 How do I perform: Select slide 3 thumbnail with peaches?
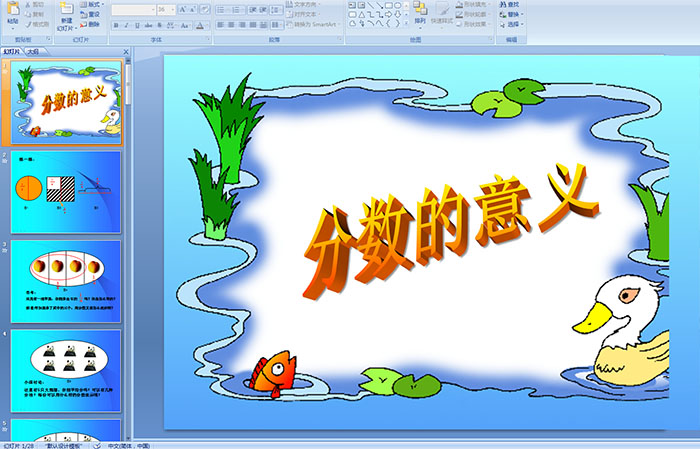66,281
